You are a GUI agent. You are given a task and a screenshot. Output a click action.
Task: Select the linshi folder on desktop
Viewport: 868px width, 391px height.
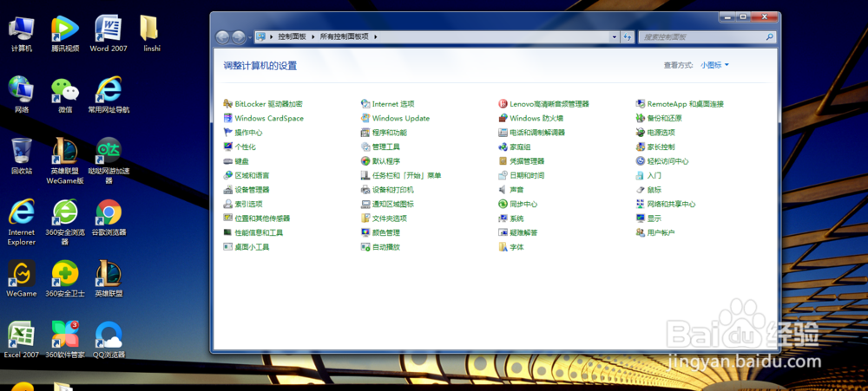(152, 33)
